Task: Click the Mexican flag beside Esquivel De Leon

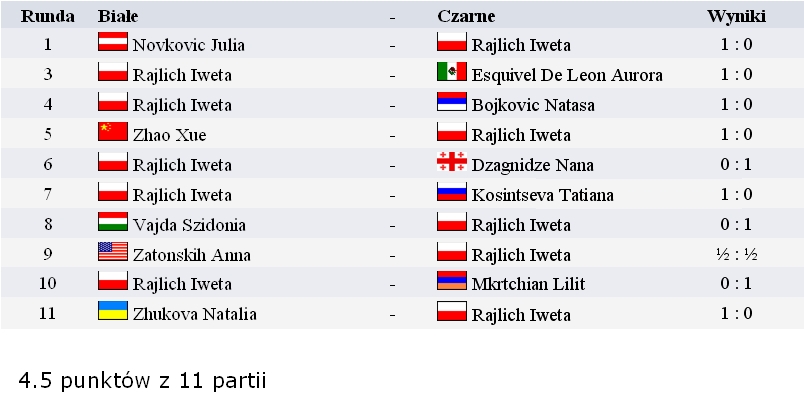Action: (x=452, y=72)
